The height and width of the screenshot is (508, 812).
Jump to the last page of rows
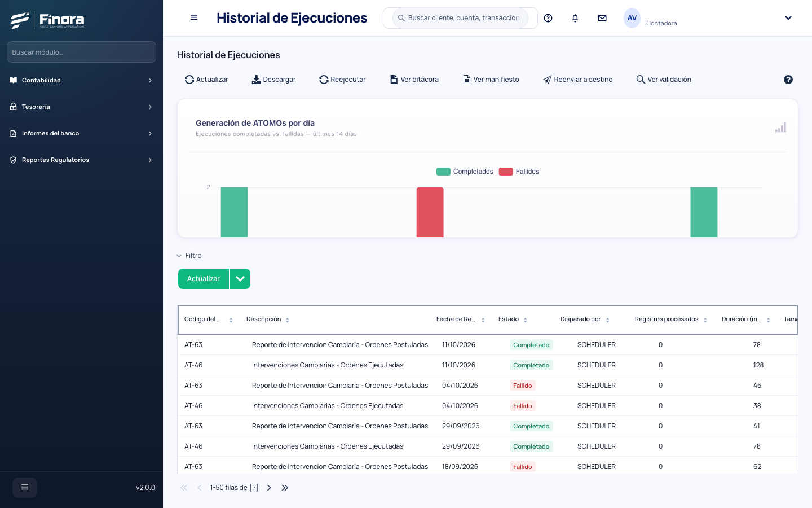[285, 488]
